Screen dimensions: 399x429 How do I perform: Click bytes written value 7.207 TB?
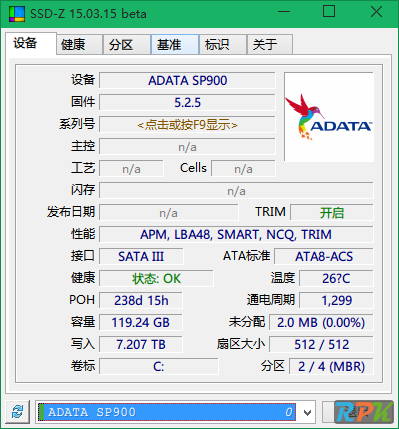[141, 345]
